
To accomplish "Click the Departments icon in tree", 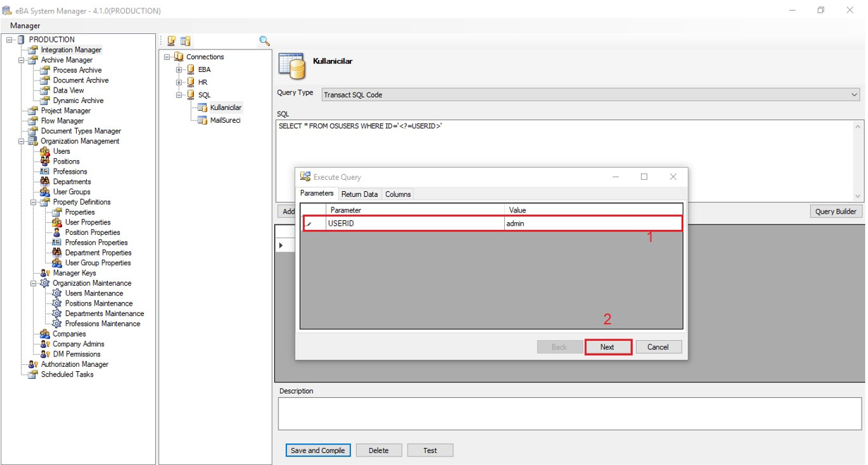I will (x=45, y=181).
